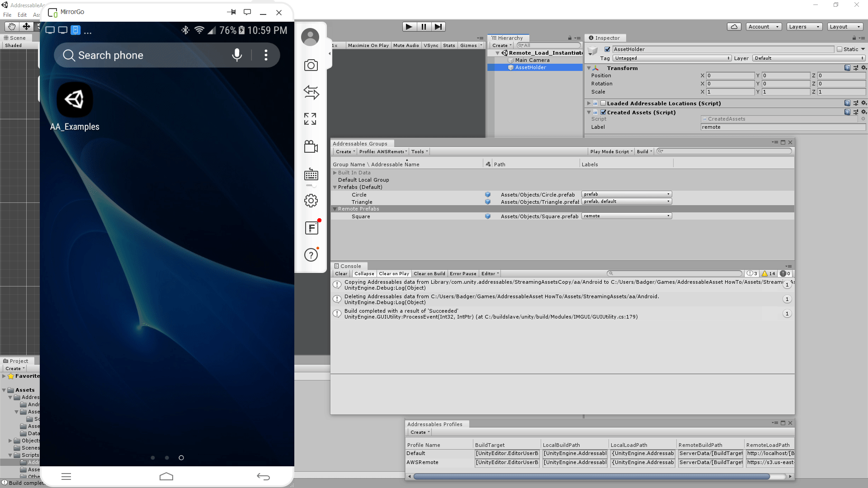
Task: Enable the Loaded Addressable Locations script checkbox
Action: pos(603,103)
